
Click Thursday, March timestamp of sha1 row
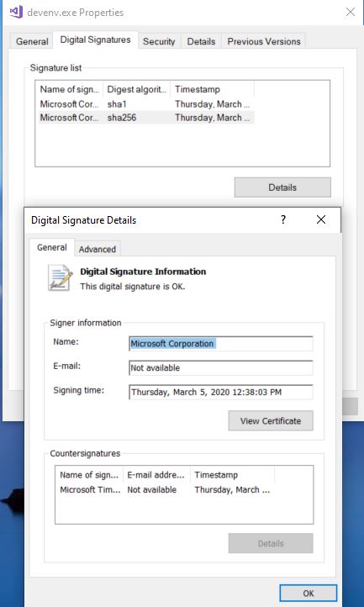pyautogui.click(x=212, y=104)
